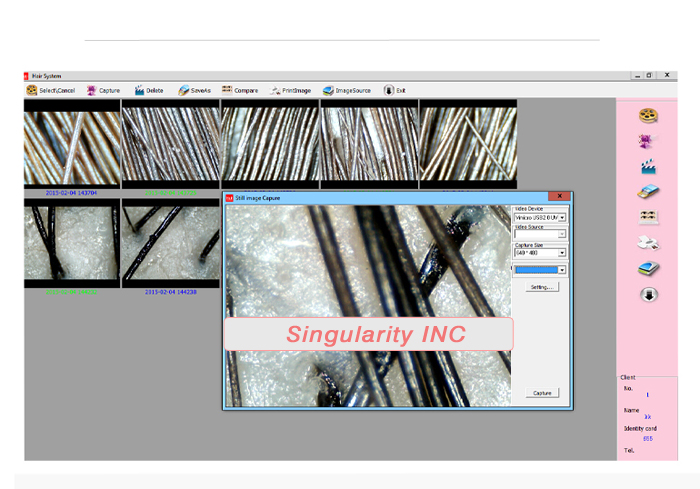
Task: Click the save-as disk icon in pink sidebar
Action: 648,192
